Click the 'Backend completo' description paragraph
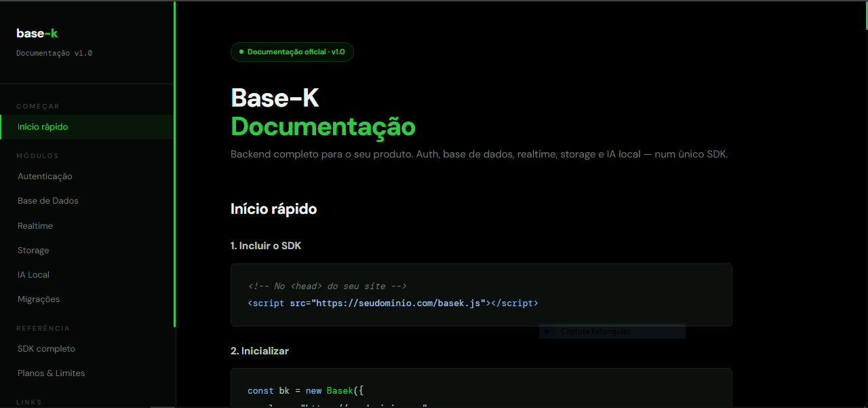This screenshot has height=408, width=868. click(479, 154)
